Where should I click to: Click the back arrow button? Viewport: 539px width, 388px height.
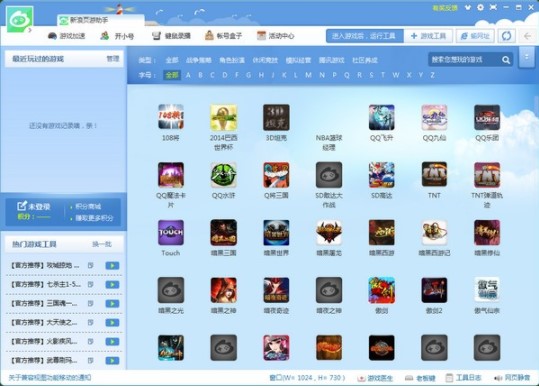(x=527, y=36)
